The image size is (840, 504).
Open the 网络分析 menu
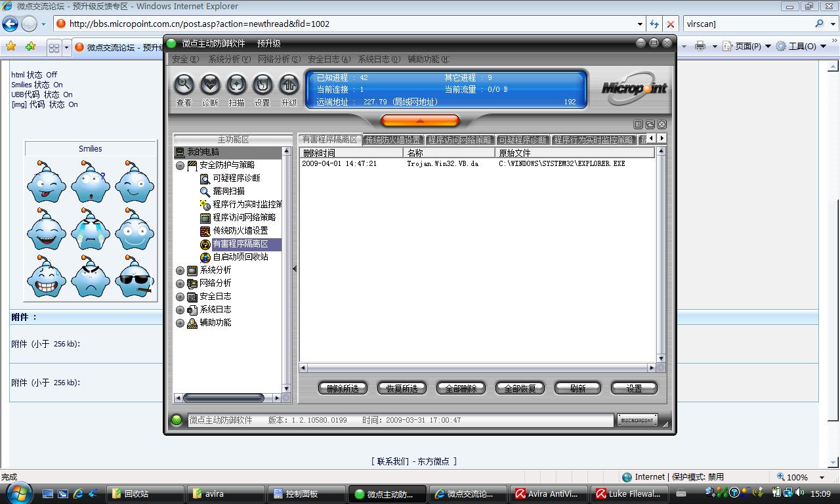tap(279, 59)
